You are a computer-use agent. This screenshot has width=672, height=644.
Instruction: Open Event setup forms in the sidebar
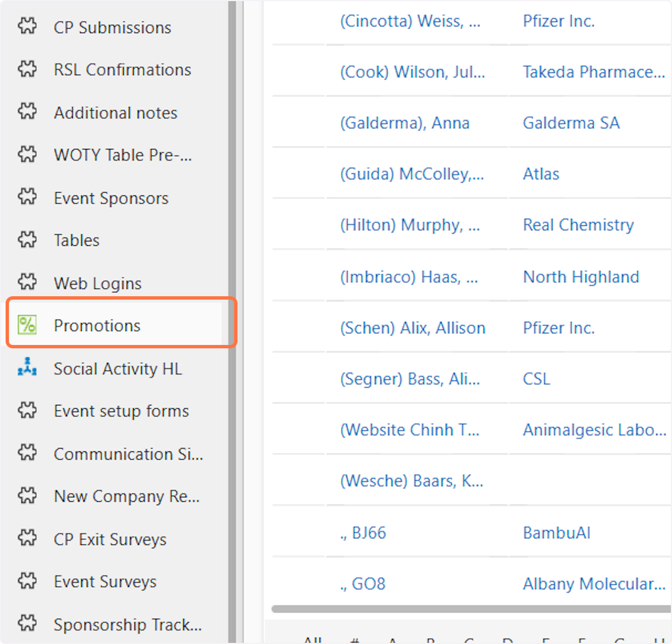(x=121, y=411)
